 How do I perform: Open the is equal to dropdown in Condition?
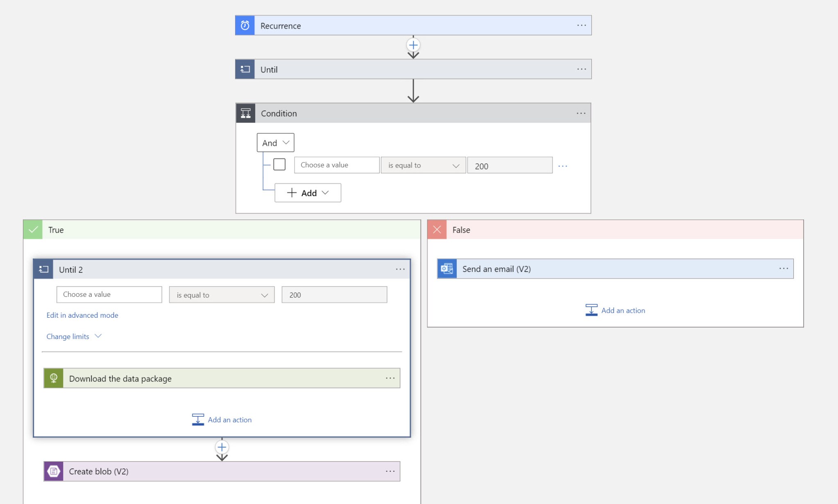point(423,165)
